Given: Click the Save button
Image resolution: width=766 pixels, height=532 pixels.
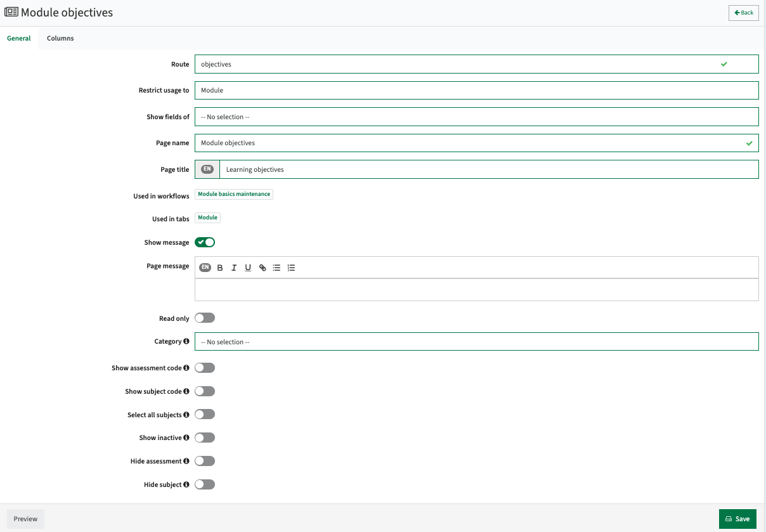Looking at the screenshot, I should pos(737,519).
